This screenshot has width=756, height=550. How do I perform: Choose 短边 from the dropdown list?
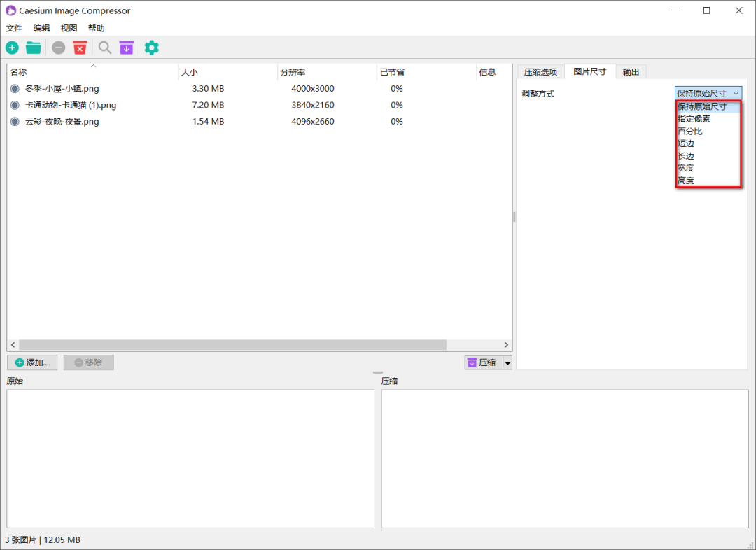[x=708, y=143]
